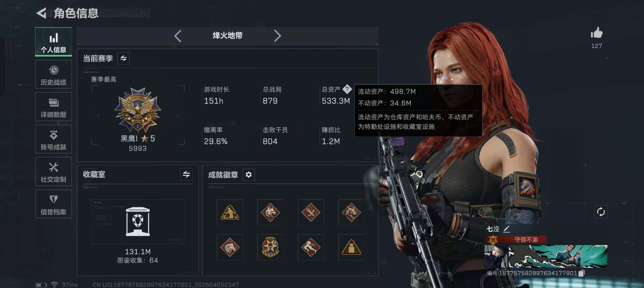
Task: Click the 守信不渝 title banner
Action: pyautogui.click(x=516, y=239)
